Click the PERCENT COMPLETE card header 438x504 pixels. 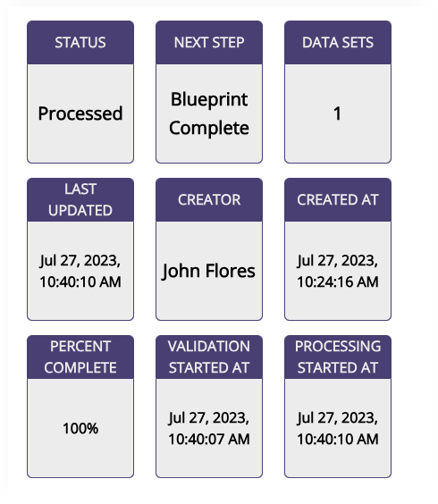80,357
